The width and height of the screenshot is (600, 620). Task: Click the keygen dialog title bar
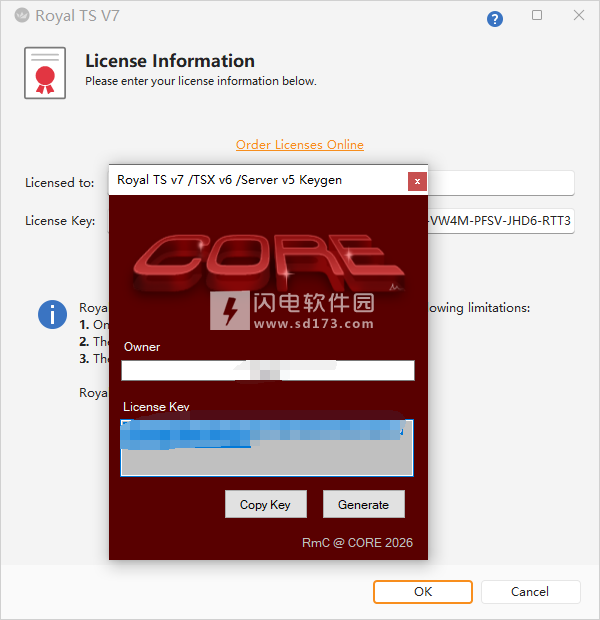250,180
